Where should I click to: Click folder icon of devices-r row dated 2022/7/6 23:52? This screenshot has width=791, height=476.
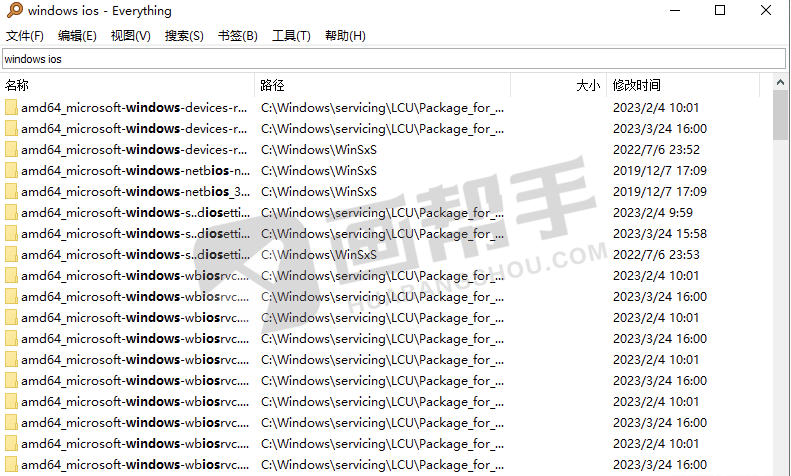pyautogui.click(x=11, y=150)
